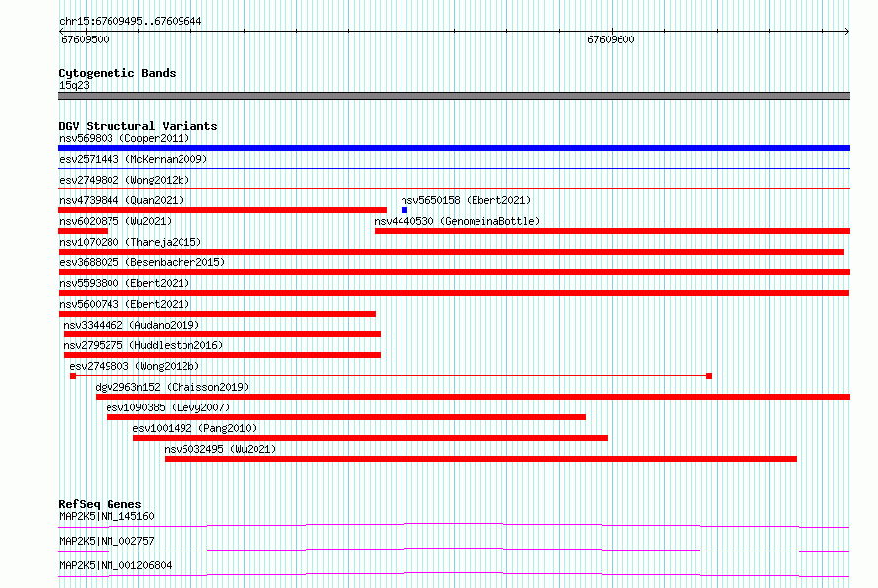Click the nsv6032495 (Wu2021) label

pos(220,449)
